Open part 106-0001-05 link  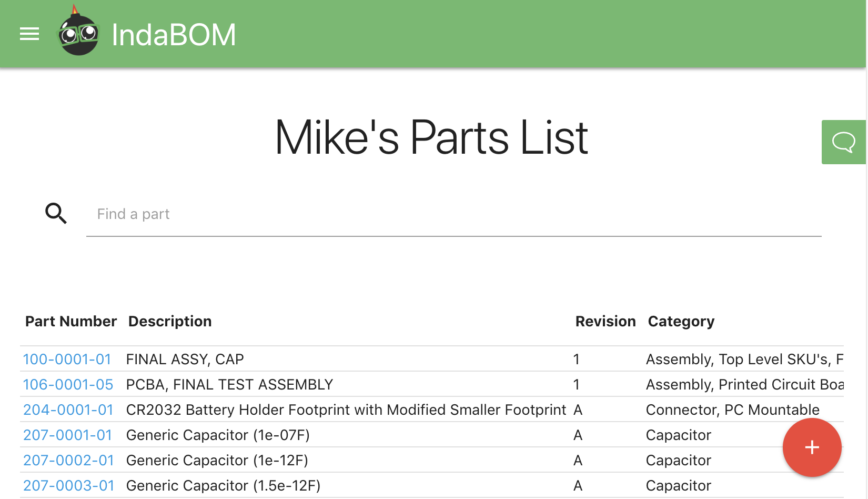(x=68, y=384)
